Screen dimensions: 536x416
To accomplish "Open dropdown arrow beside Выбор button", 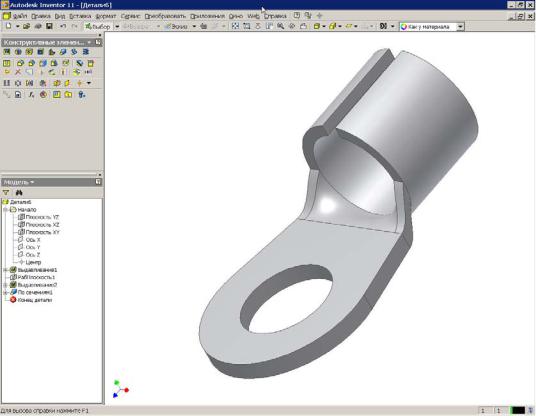I will click(x=117, y=26).
